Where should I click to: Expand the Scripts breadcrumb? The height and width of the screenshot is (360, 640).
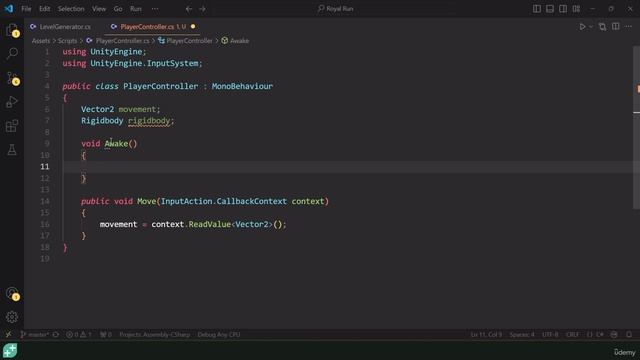tap(67, 41)
